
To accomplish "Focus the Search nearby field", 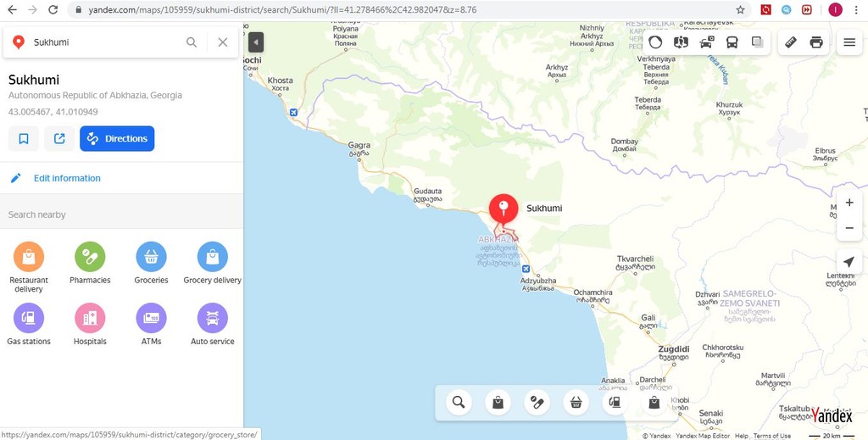I will (x=121, y=214).
